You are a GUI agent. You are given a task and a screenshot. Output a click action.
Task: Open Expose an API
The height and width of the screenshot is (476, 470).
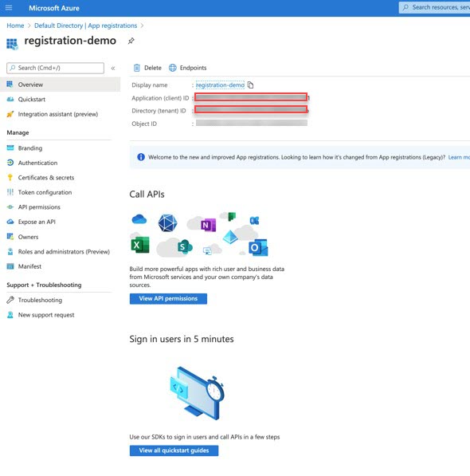pos(37,222)
